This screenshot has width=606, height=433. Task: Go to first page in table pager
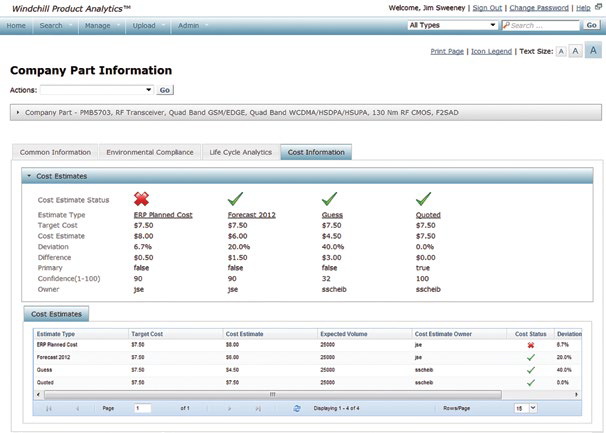(x=49, y=408)
